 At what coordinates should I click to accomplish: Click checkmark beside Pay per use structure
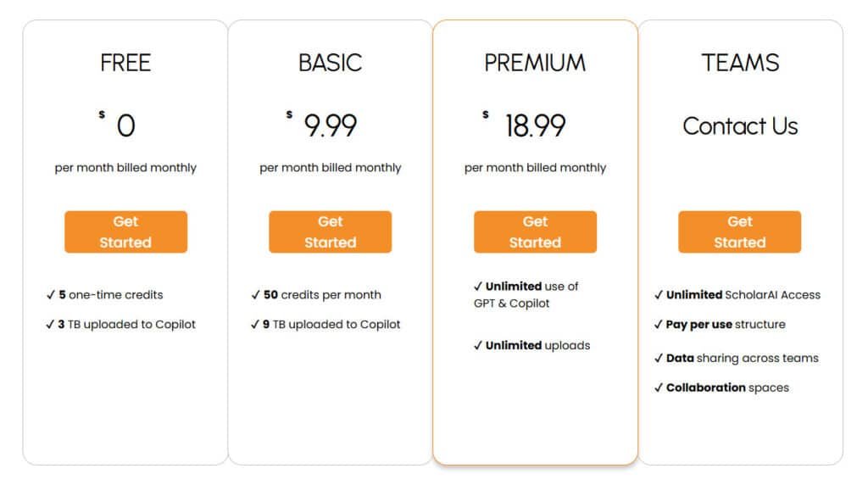(659, 325)
